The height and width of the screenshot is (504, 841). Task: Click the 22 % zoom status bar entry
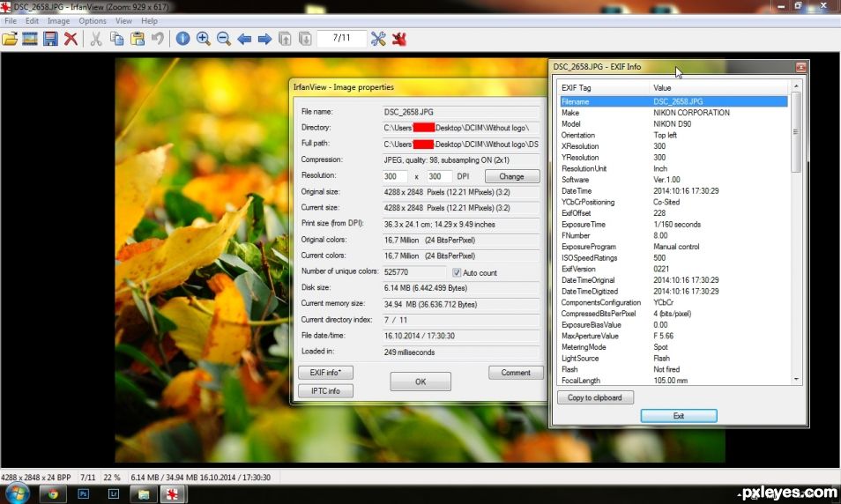tap(112, 478)
